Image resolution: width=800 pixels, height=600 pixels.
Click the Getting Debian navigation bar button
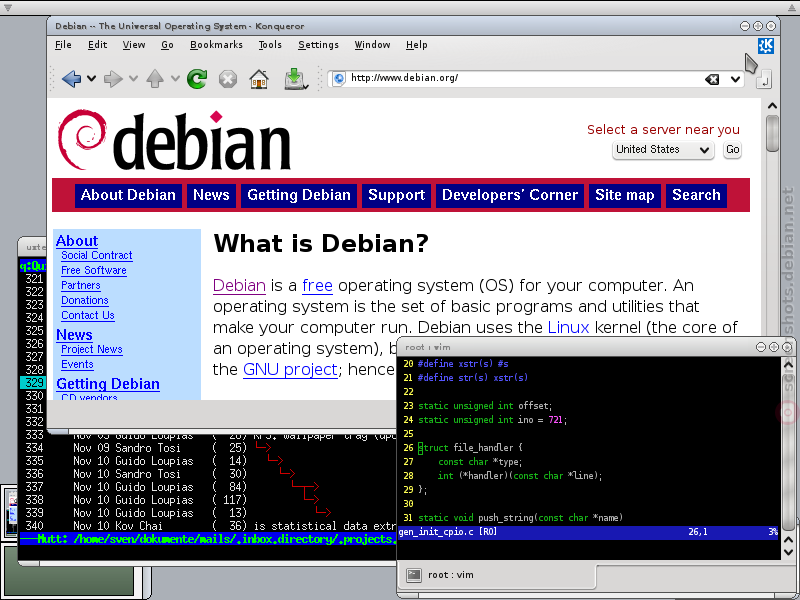(x=299, y=195)
